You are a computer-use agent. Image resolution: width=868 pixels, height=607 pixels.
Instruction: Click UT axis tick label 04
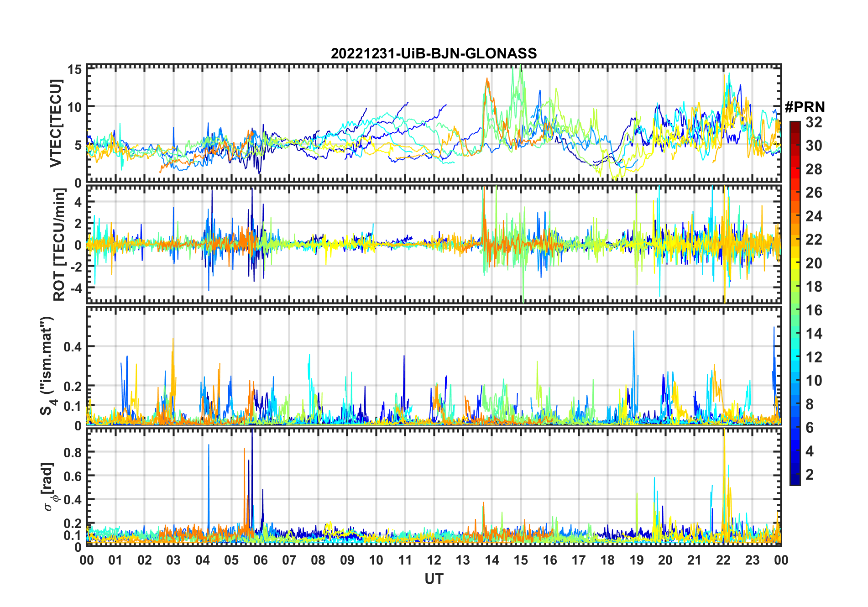coord(202,560)
